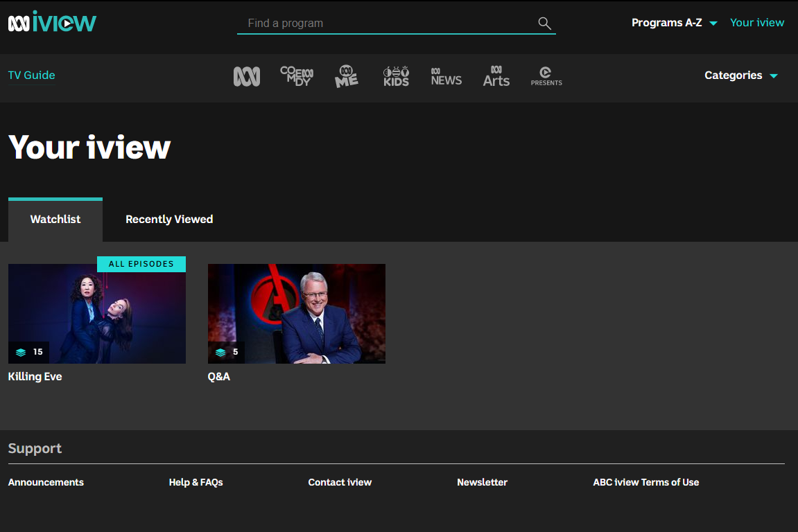Open the ABC Comedy channel
Image resolution: width=798 pixels, height=532 pixels.
pos(297,76)
